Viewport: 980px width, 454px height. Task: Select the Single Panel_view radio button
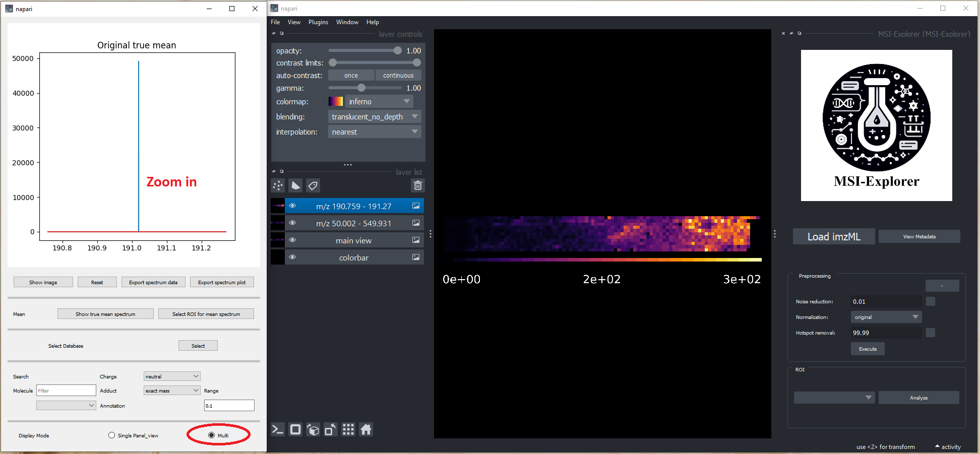[x=111, y=435]
